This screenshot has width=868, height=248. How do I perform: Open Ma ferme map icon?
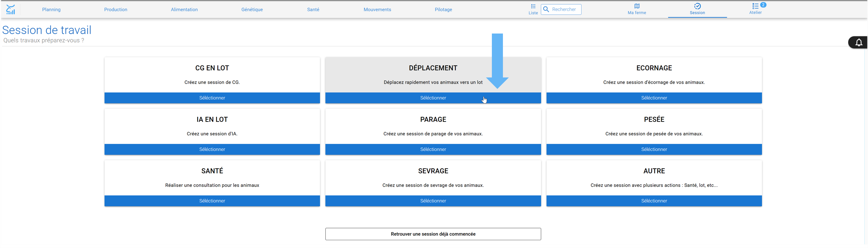point(637,6)
